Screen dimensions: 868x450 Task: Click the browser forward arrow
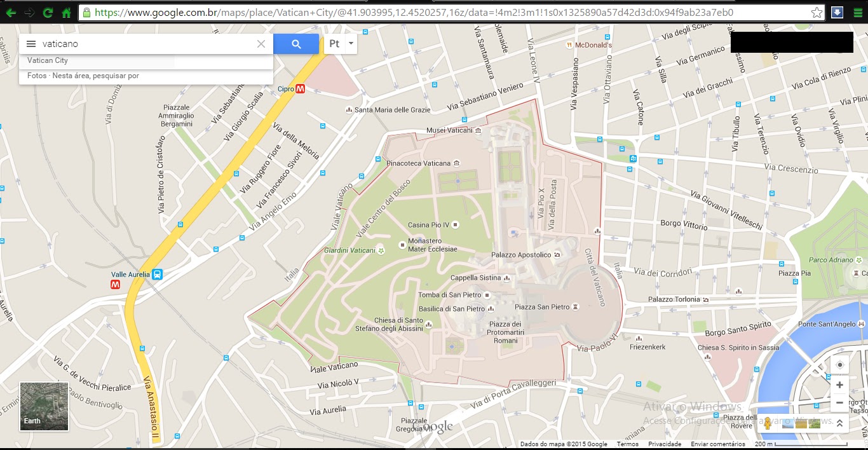click(29, 12)
